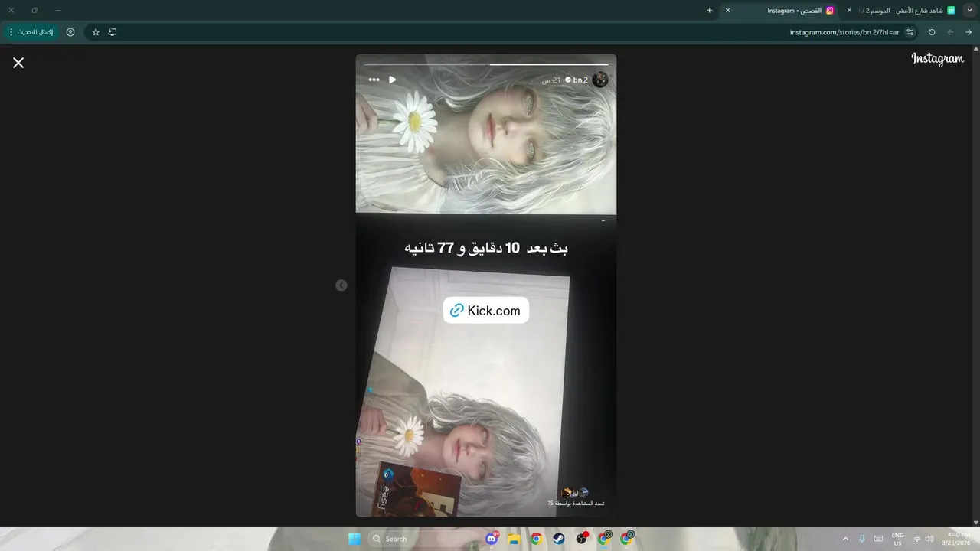Close the شاهد شارع الأعشى tab
The width and height of the screenshot is (980, 551).
849,10
